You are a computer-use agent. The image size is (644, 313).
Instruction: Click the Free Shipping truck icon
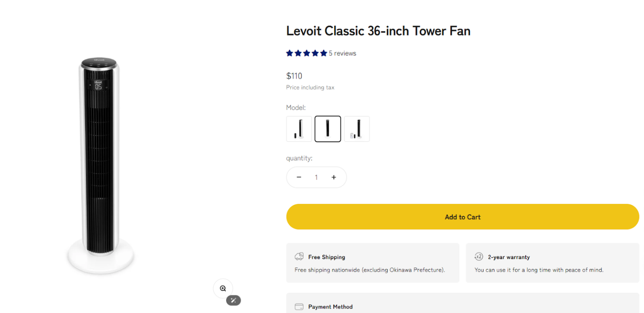[x=299, y=257]
